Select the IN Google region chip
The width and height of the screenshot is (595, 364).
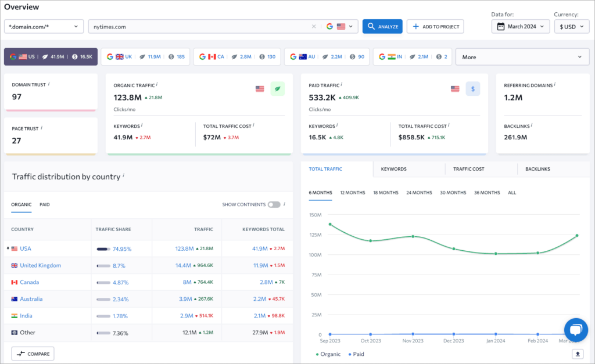click(x=413, y=57)
